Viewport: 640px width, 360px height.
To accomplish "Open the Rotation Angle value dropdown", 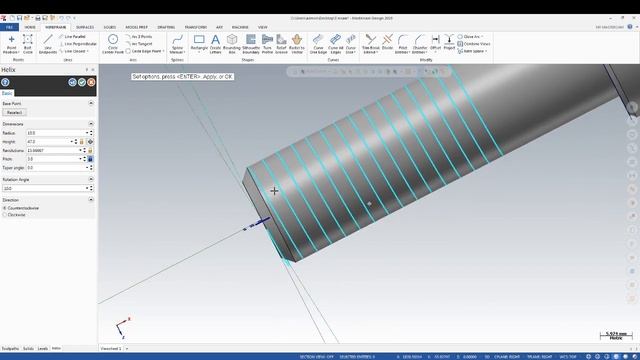I will pos(87,188).
